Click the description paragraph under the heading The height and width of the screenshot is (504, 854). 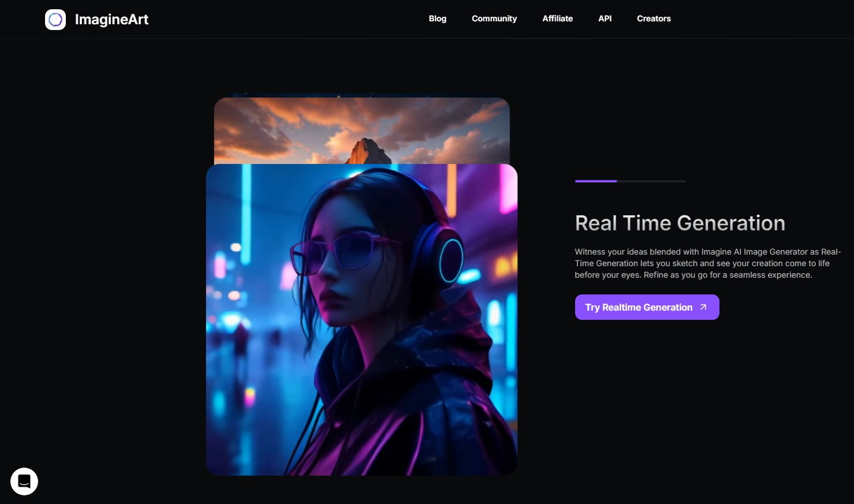click(707, 263)
